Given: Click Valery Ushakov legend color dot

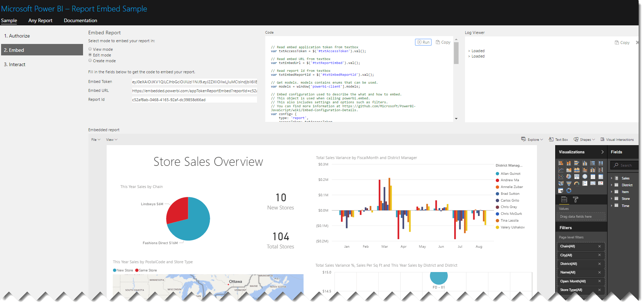Looking at the screenshot, I should click(497, 227).
